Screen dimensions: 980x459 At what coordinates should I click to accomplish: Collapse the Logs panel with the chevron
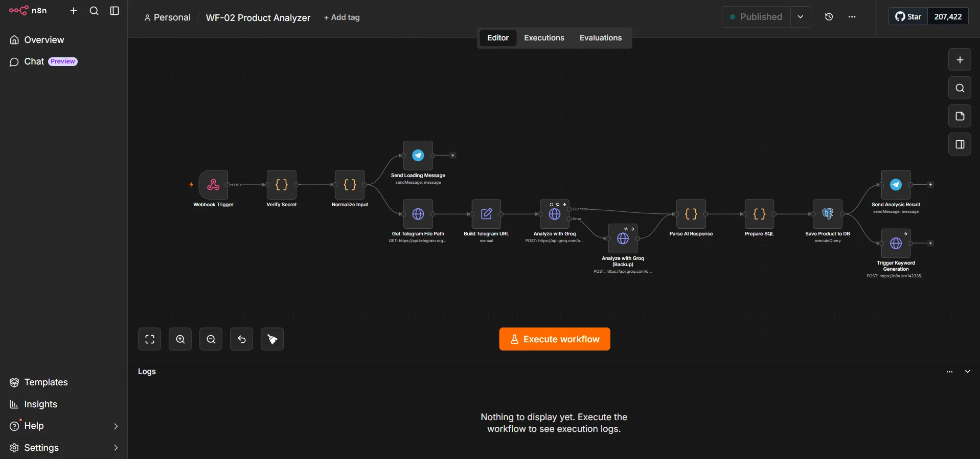[x=968, y=371]
